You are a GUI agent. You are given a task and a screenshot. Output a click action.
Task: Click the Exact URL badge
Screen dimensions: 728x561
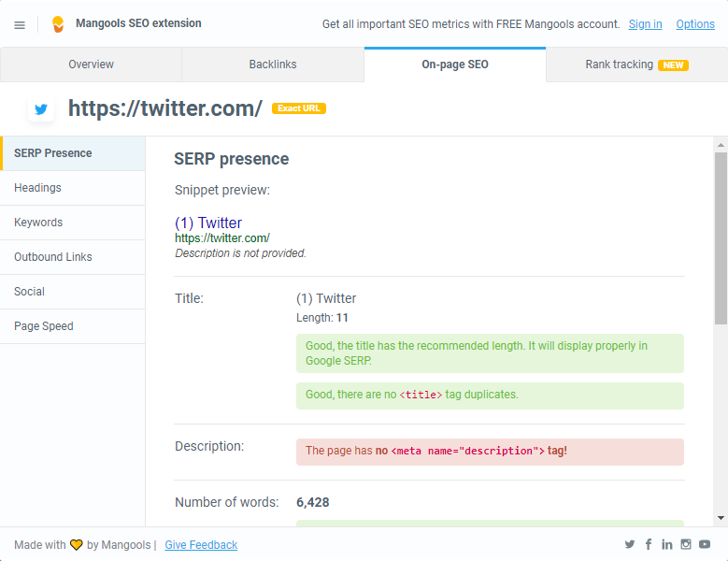(x=299, y=108)
